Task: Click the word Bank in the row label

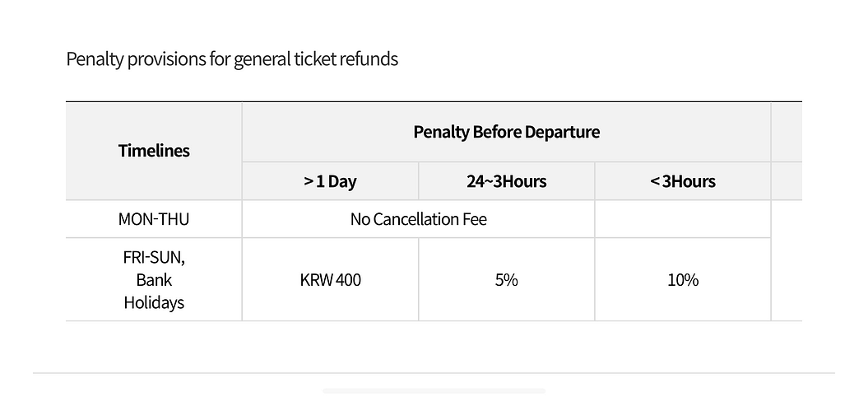Action: point(154,280)
